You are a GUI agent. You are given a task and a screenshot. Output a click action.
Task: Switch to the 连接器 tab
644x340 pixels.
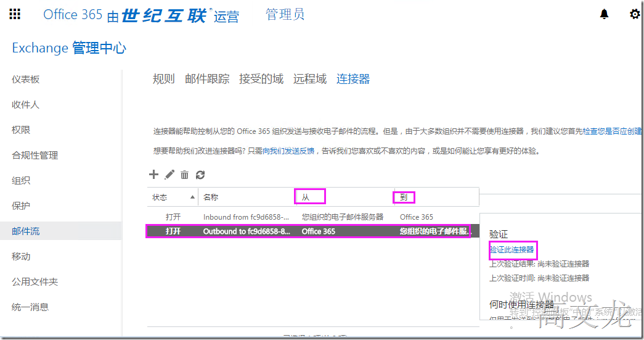(353, 78)
